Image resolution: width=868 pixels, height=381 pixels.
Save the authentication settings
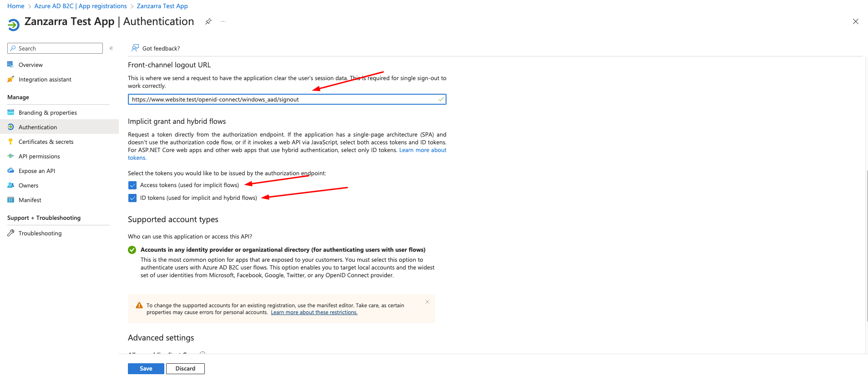[146, 369]
